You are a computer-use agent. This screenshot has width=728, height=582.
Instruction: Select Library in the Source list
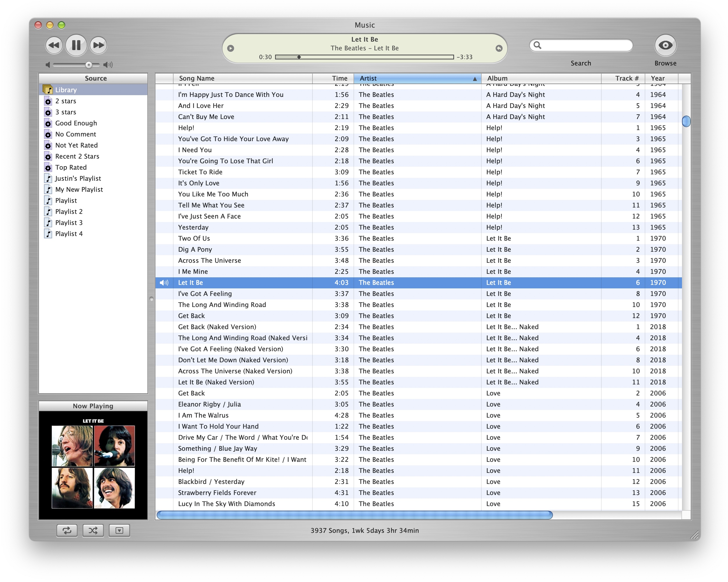(66, 90)
